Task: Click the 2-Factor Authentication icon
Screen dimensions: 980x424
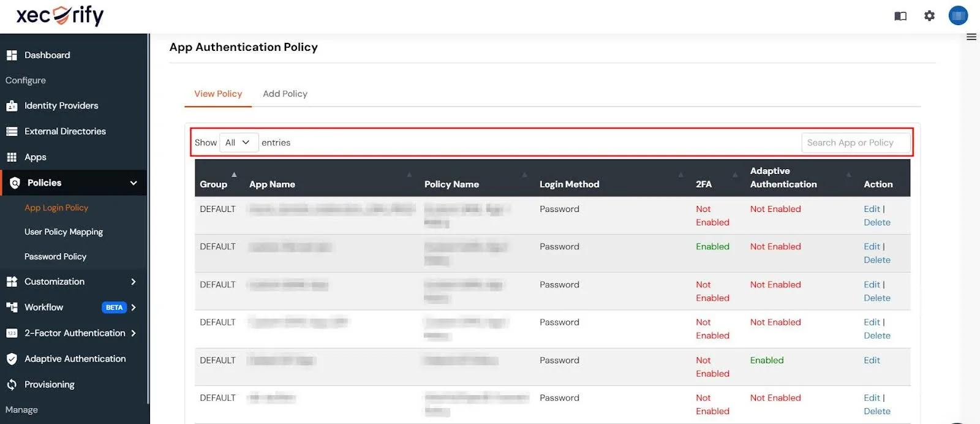Action: click(12, 333)
